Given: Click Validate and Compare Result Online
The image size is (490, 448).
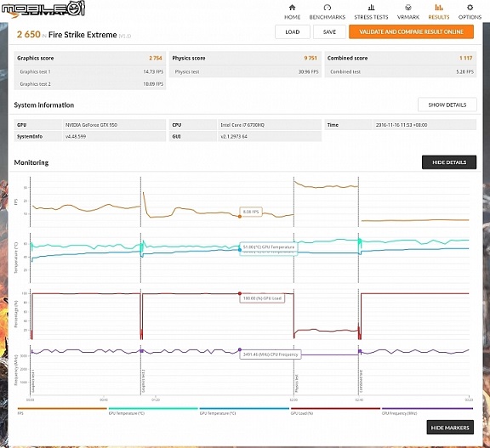Looking at the screenshot, I should pyautogui.click(x=411, y=31).
